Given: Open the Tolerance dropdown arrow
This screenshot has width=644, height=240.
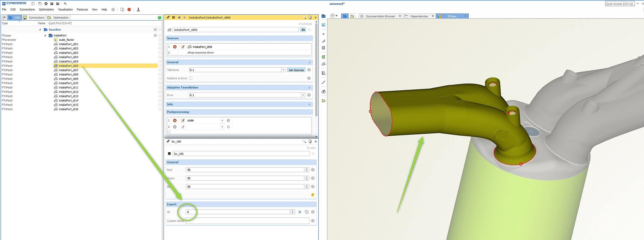Looking at the screenshot, I should point(283,70).
